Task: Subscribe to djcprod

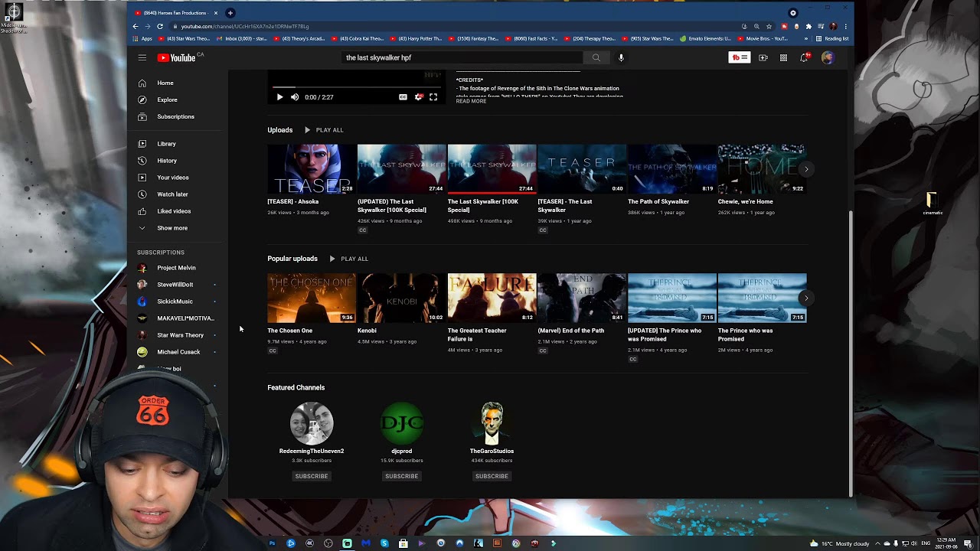Action: [x=401, y=476]
